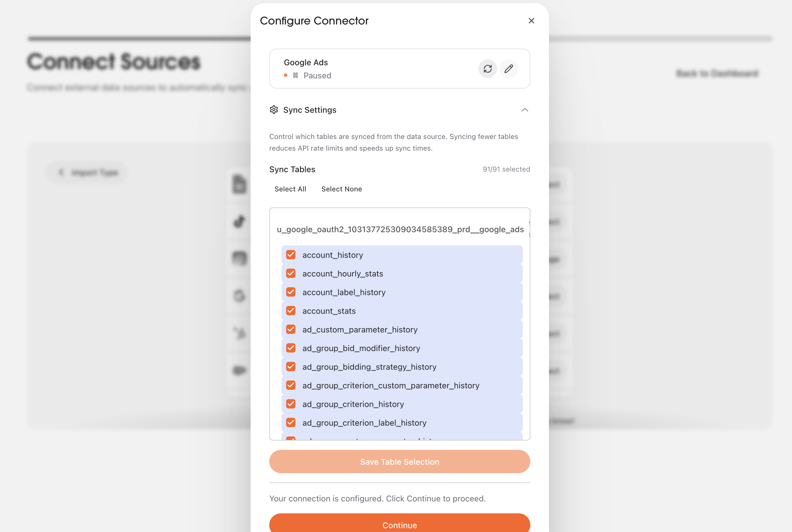Click the Sync Settings gear icon
The width and height of the screenshot is (792, 532).
[x=274, y=110]
